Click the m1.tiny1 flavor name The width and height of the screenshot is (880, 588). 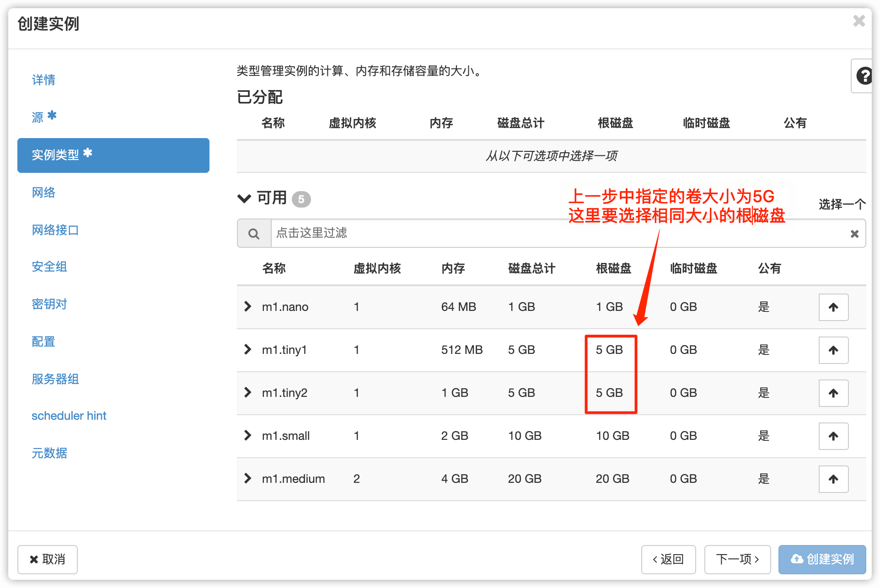tap(284, 350)
